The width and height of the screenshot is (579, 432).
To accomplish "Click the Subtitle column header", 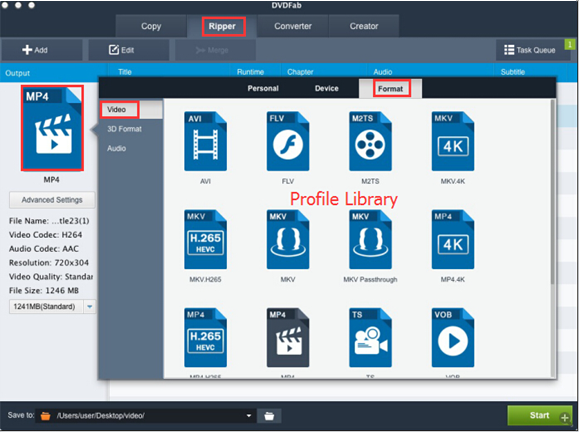I will [x=513, y=72].
